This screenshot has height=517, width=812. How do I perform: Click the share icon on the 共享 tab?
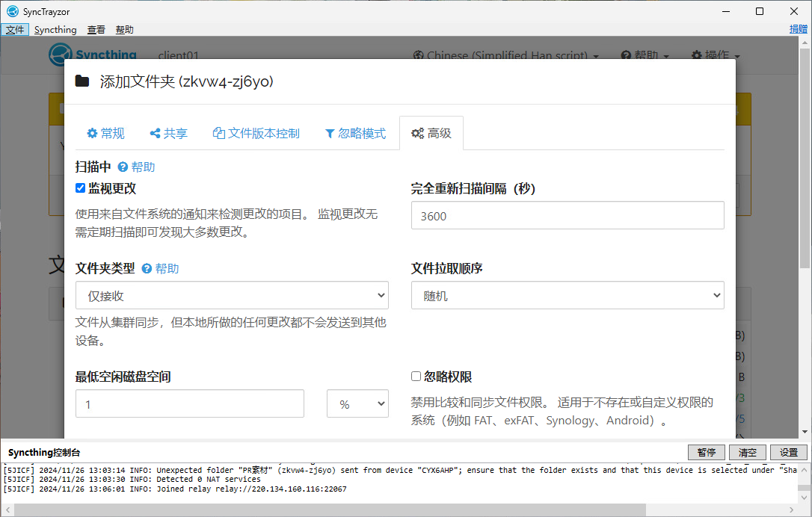coord(155,133)
